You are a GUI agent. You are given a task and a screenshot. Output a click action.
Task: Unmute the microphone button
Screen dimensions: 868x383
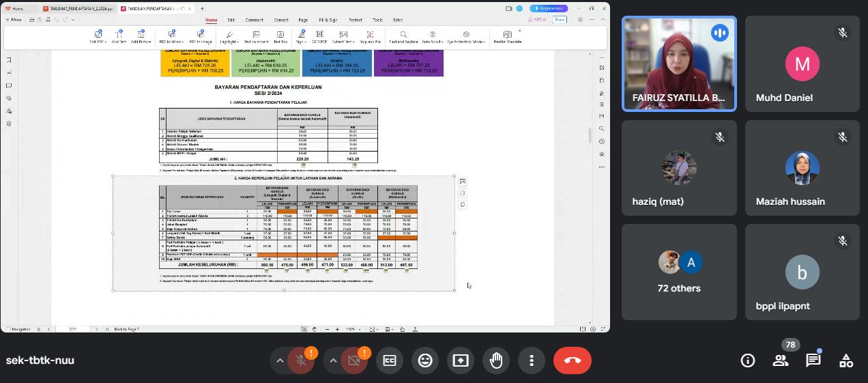[301, 360]
